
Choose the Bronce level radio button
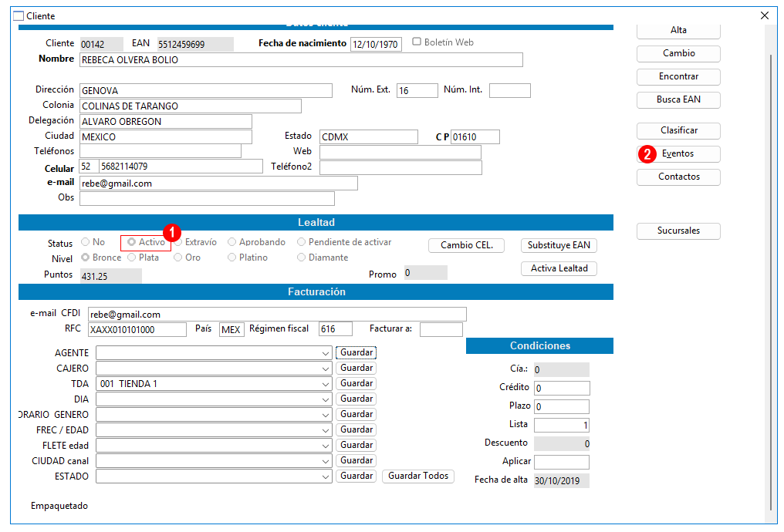(x=85, y=258)
